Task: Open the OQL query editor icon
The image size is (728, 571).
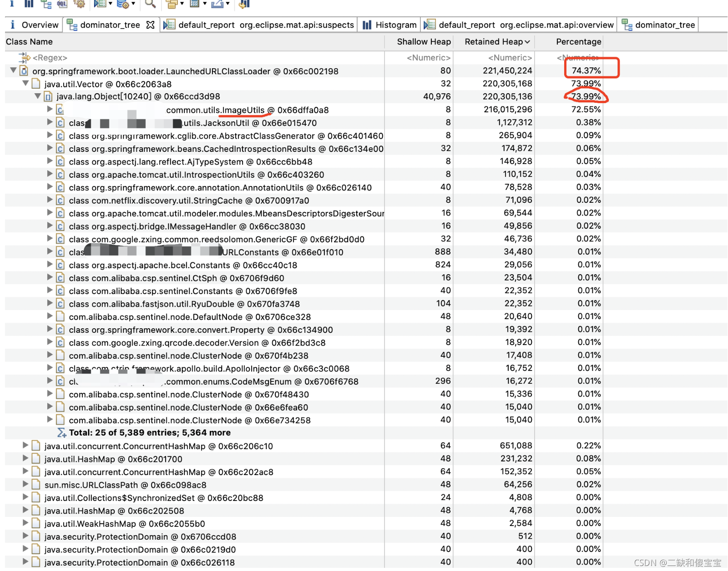Action: point(62,4)
